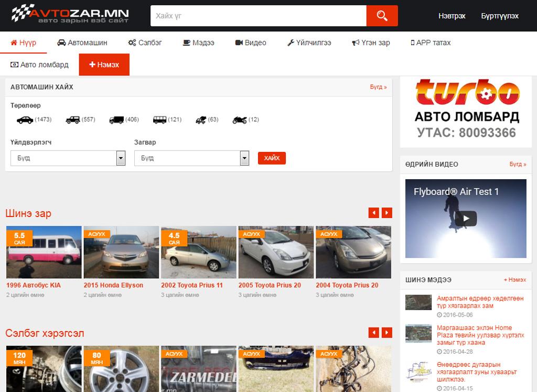Click the ХАЙХ search button
Image resolution: width=537 pixels, height=392 pixels.
pyautogui.click(x=272, y=158)
